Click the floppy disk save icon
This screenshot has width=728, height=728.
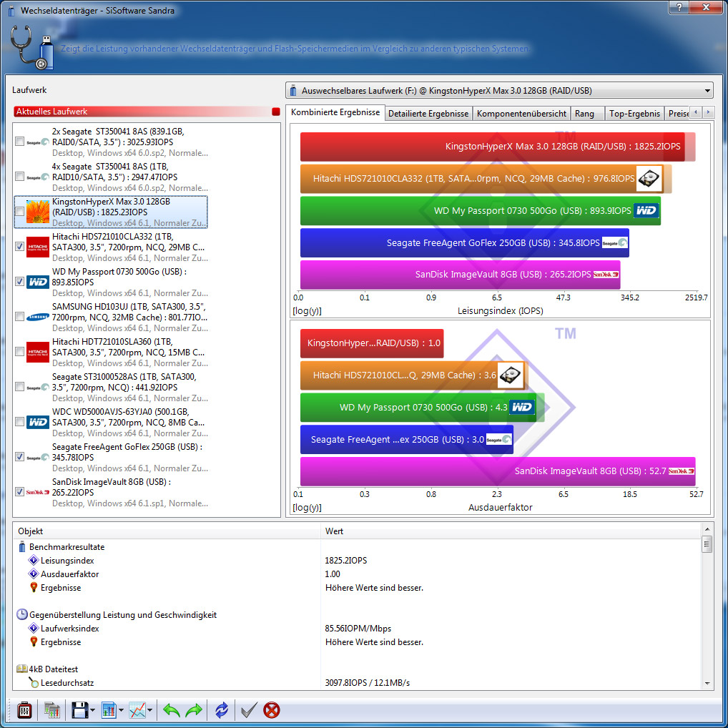point(80,710)
